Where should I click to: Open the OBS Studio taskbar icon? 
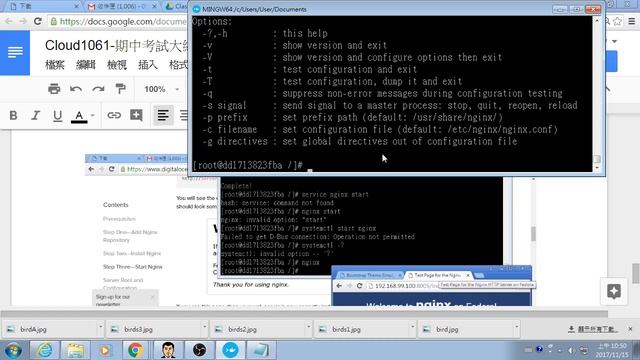pos(199,350)
